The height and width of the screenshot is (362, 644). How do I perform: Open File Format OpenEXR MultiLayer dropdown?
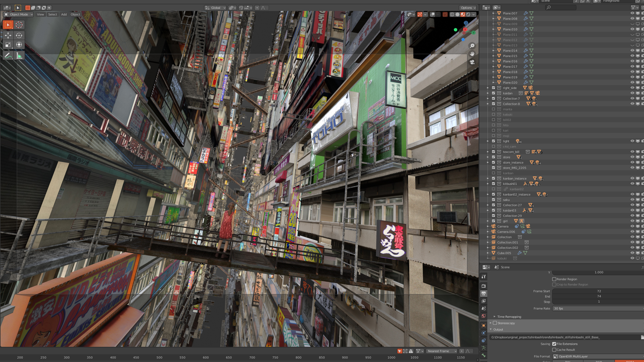598,357
